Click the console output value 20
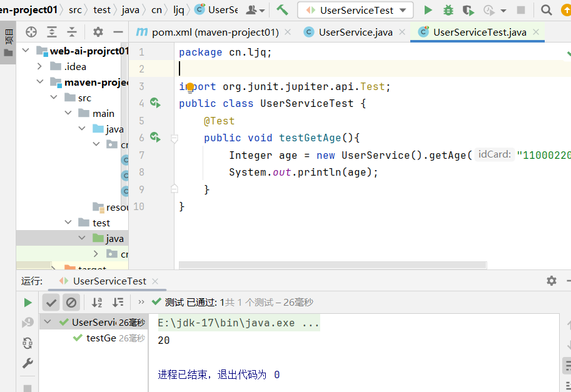 164,340
